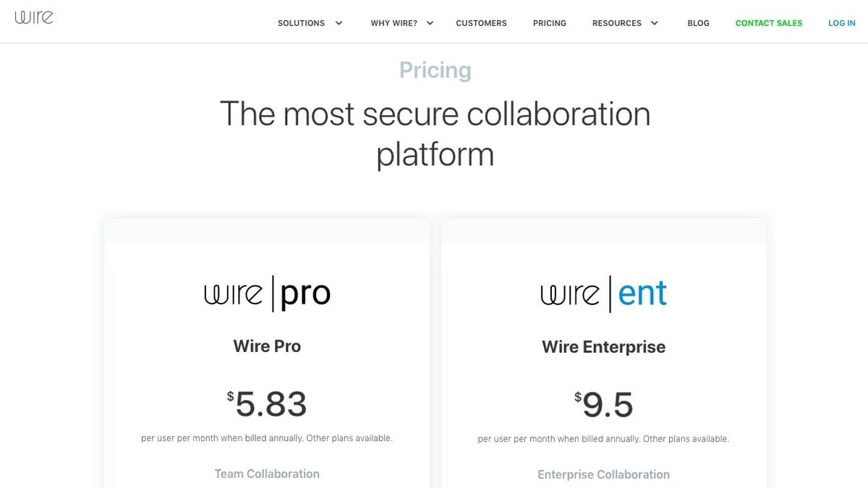Click the Contact Sales link

769,22
